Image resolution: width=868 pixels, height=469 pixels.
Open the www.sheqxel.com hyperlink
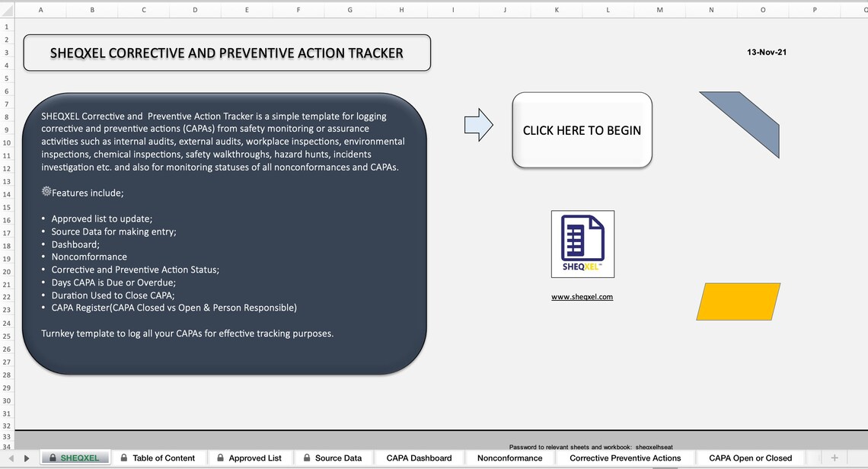point(582,296)
